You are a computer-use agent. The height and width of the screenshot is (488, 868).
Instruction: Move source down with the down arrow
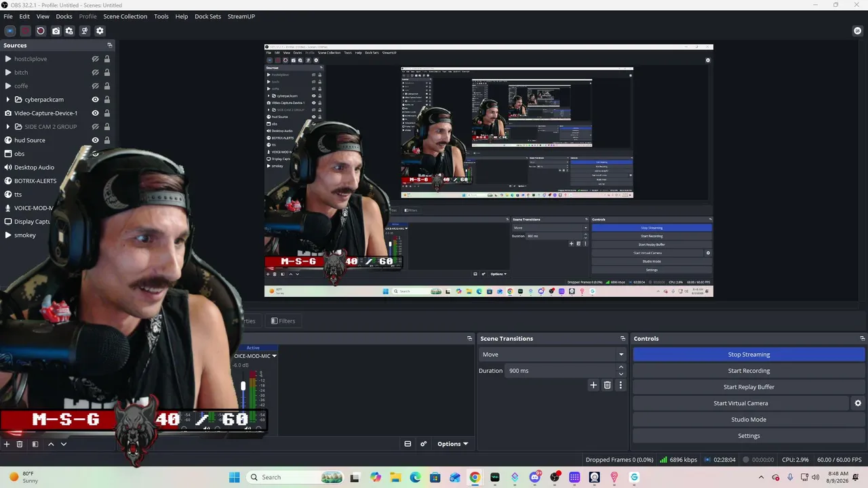point(64,444)
